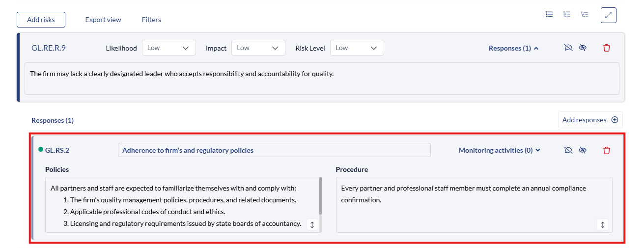Click the fullscreen expand arrows icon
The height and width of the screenshot is (248, 644).
pyautogui.click(x=608, y=15)
